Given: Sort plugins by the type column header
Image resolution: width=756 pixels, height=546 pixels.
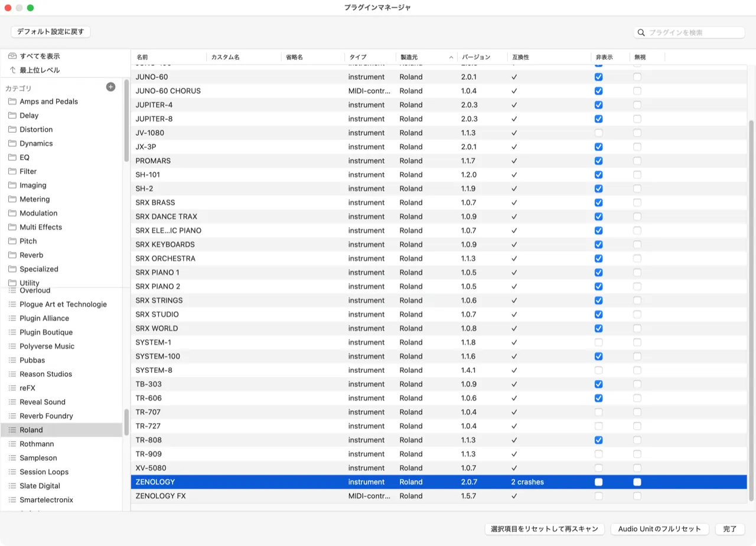Looking at the screenshot, I should (x=369, y=57).
